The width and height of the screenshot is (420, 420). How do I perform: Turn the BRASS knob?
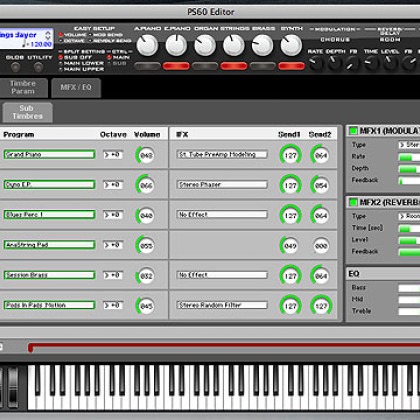point(262,46)
